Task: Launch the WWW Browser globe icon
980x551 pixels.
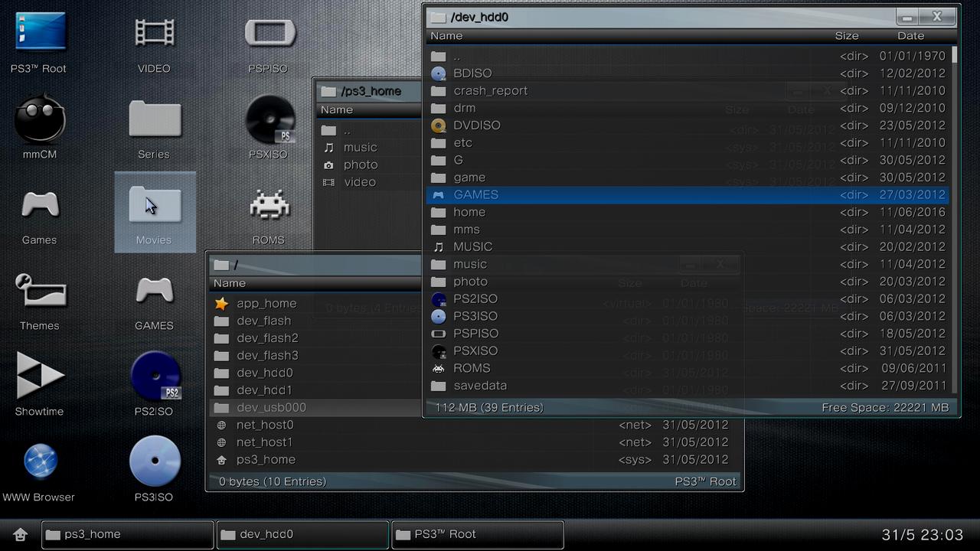Action: pos(39,462)
